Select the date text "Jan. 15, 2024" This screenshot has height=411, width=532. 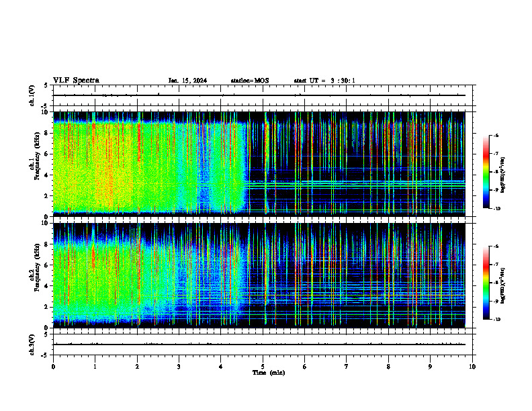[x=187, y=81]
